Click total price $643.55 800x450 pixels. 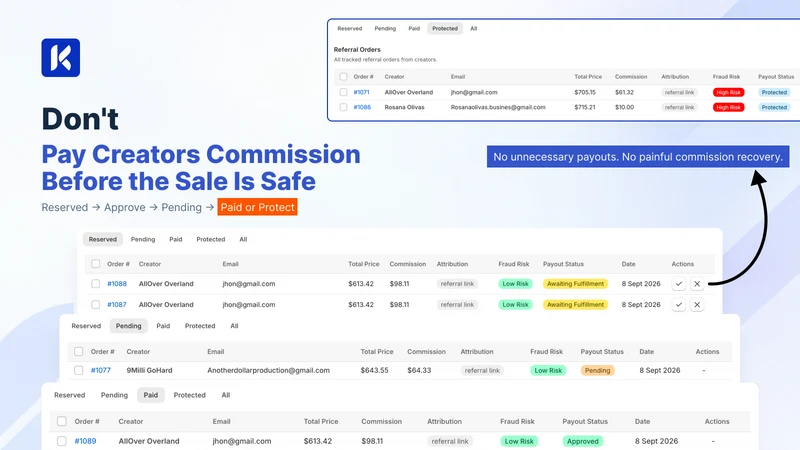pyautogui.click(x=374, y=370)
